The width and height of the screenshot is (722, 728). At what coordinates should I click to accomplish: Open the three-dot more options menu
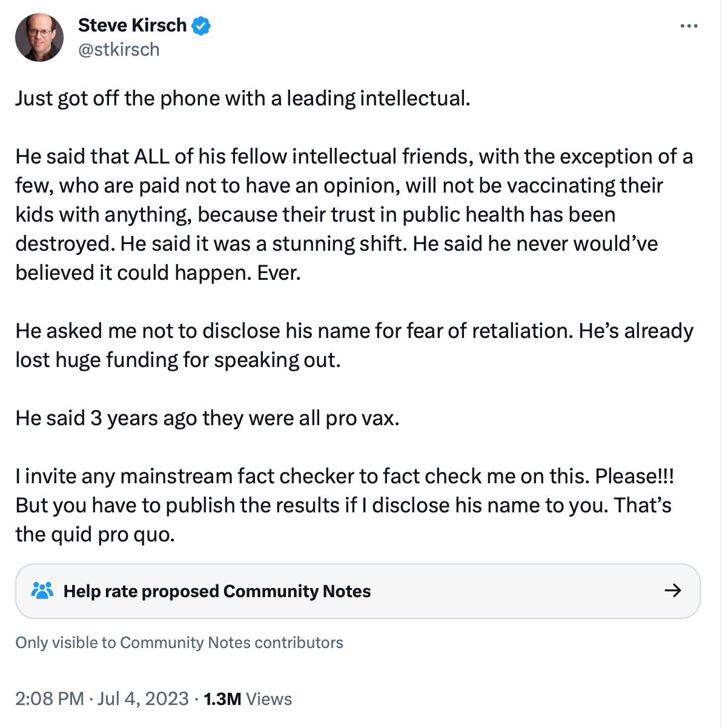[x=689, y=26]
